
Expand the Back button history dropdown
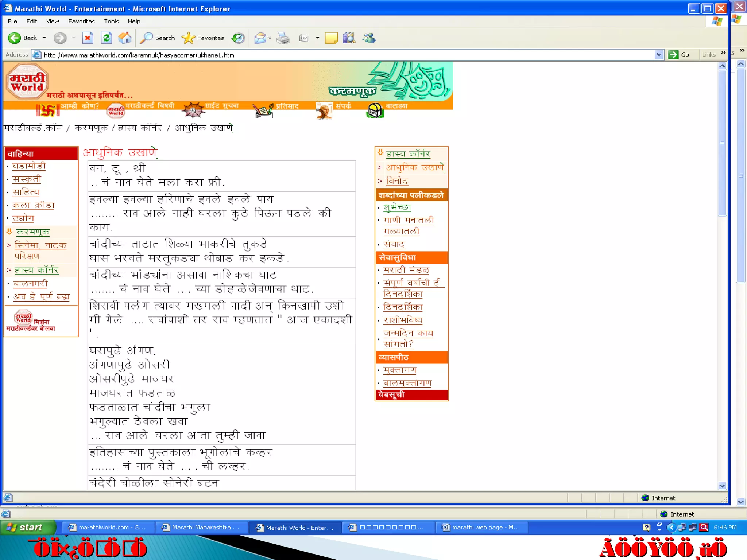point(44,38)
